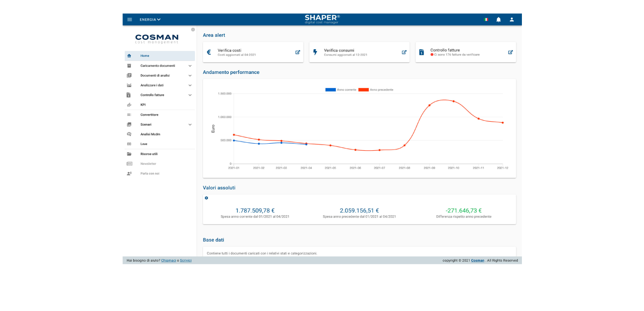Open Convertitore from the sidebar
This screenshot has height=311, width=644.
coord(149,115)
